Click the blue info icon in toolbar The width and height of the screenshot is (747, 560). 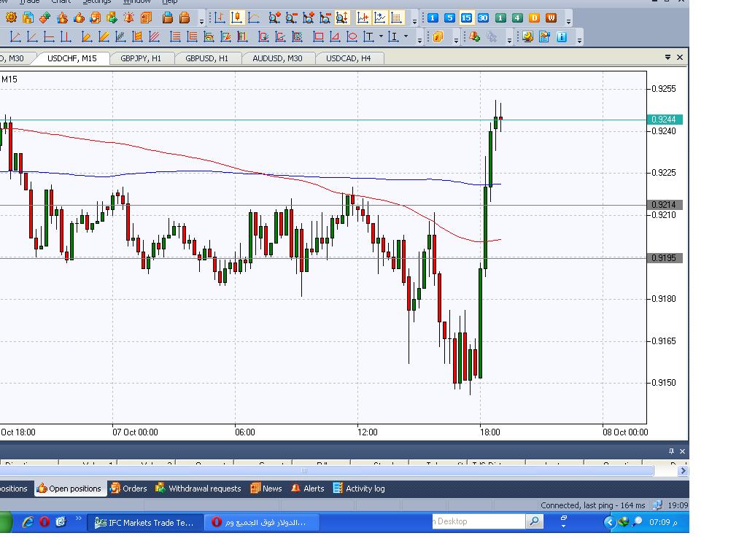coord(562,36)
